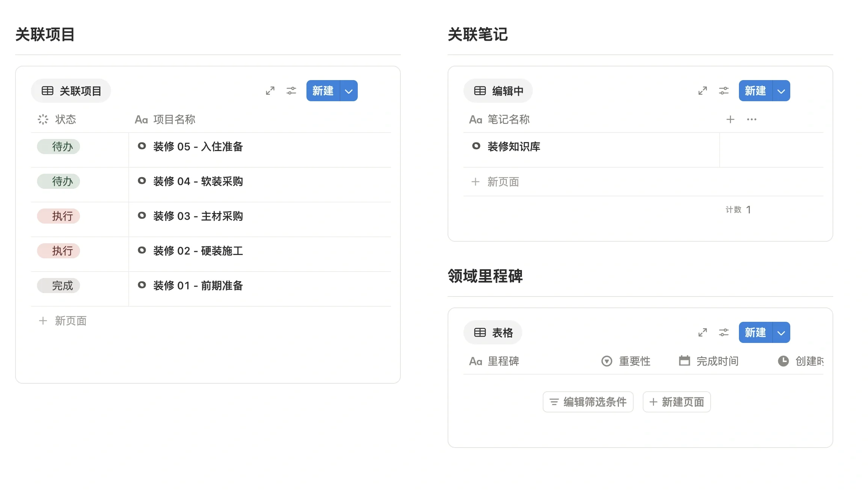Open 重要性 column header in milestone table
868x491 pixels.
[626, 361]
